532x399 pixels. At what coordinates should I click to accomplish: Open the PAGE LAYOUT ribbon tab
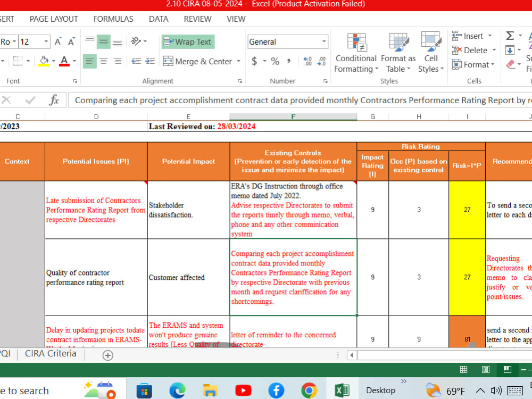point(54,19)
